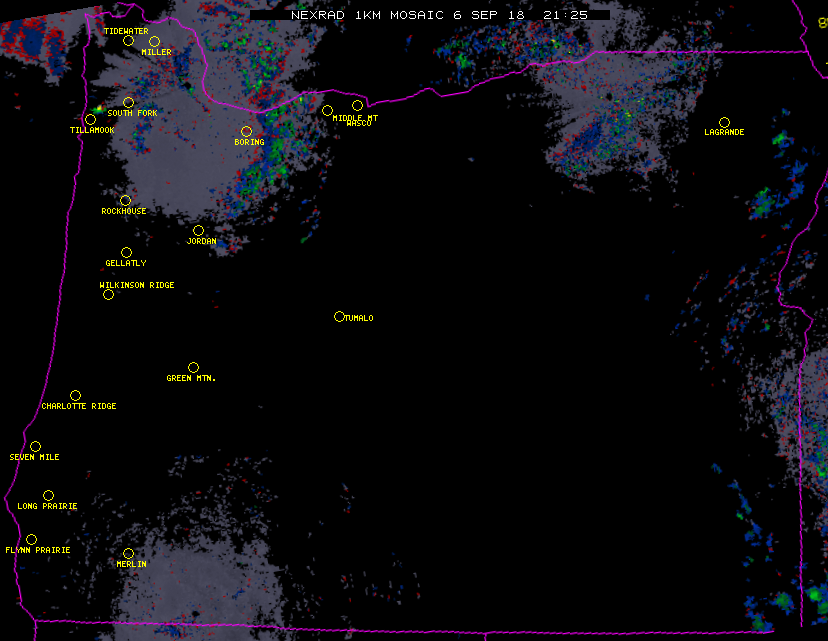The width and height of the screenshot is (828, 641).
Task: Select the Seven Mile station marker
Action: pos(35,447)
